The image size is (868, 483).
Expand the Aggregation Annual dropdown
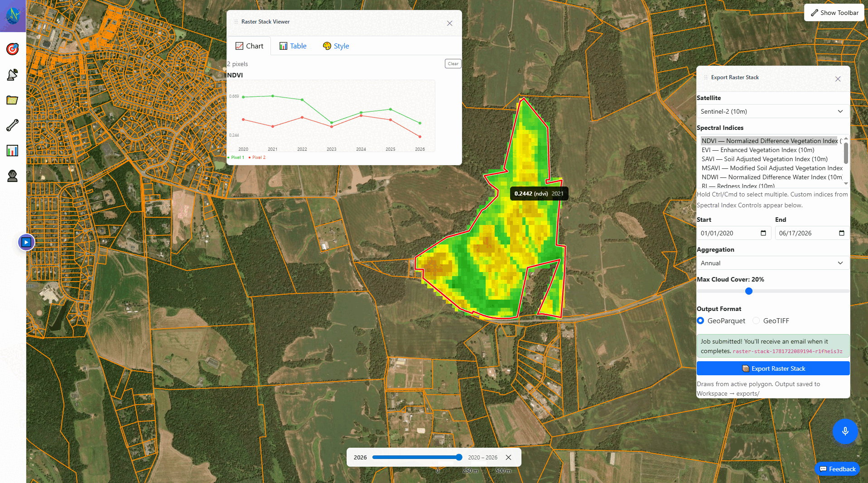click(773, 263)
